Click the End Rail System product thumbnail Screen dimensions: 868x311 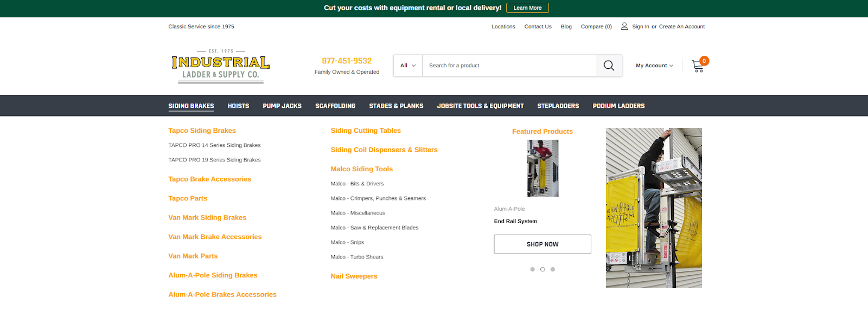(x=542, y=168)
